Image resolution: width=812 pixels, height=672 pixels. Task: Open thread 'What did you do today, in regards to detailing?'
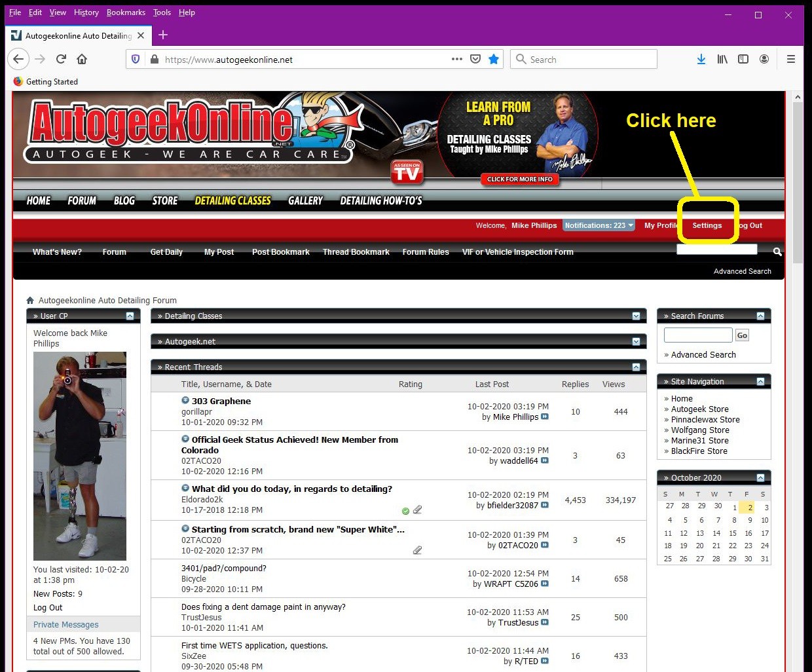(x=292, y=489)
